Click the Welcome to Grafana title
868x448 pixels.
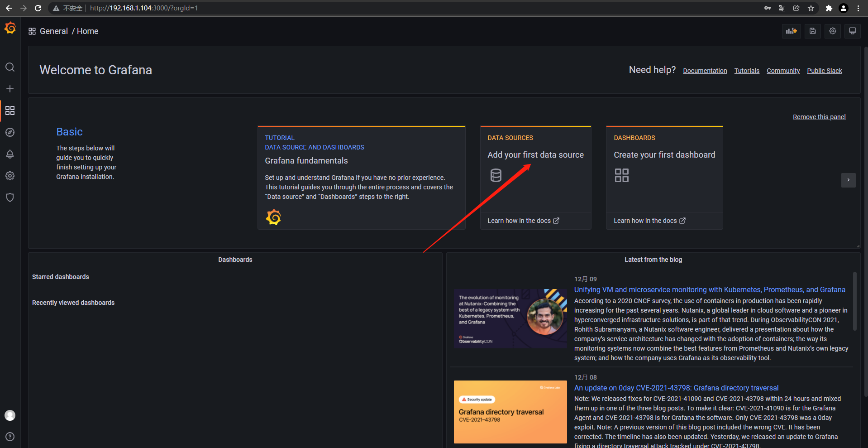click(x=96, y=70)
